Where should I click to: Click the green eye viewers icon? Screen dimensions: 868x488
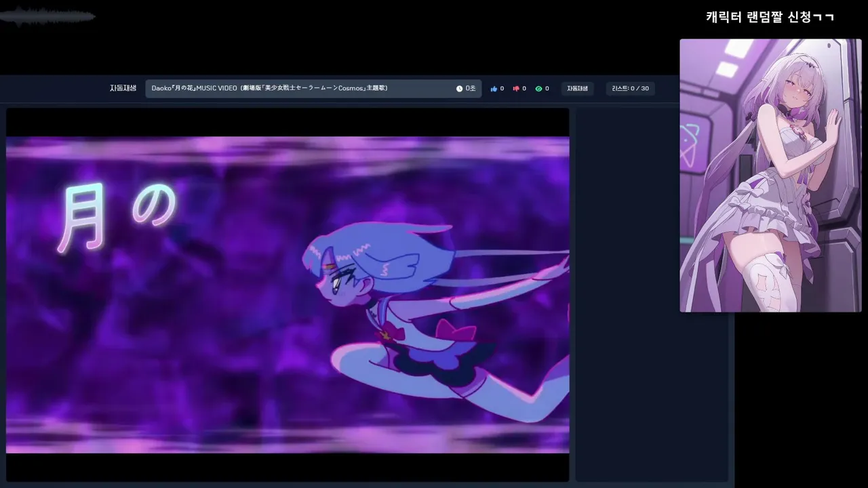coord(538,89)
